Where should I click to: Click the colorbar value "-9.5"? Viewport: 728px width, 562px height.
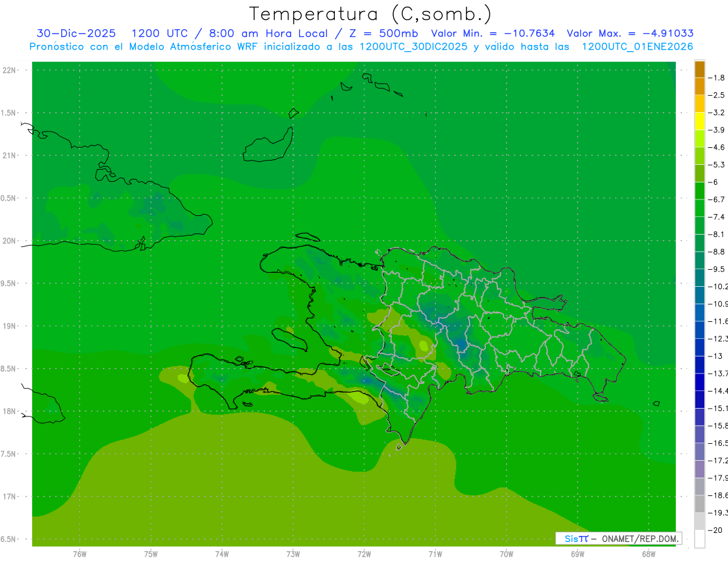coord(717,269)
